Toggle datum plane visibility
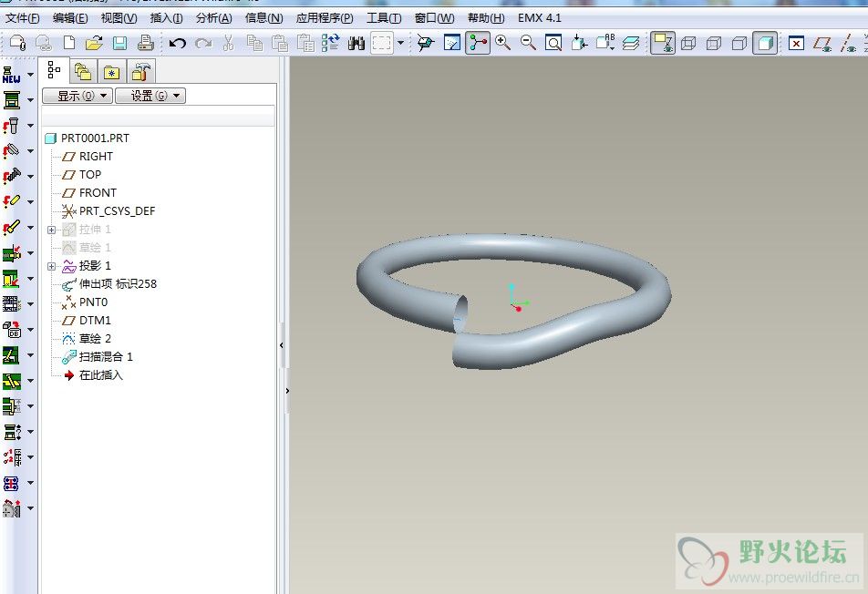The height and width of the screenshot is (594, 868). click(822, 43)
